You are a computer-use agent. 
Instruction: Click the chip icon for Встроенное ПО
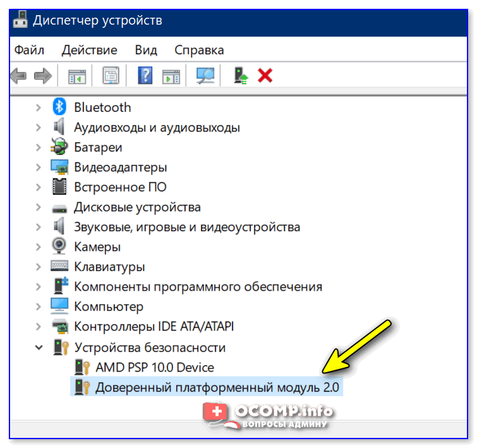[x=59, y=186]
